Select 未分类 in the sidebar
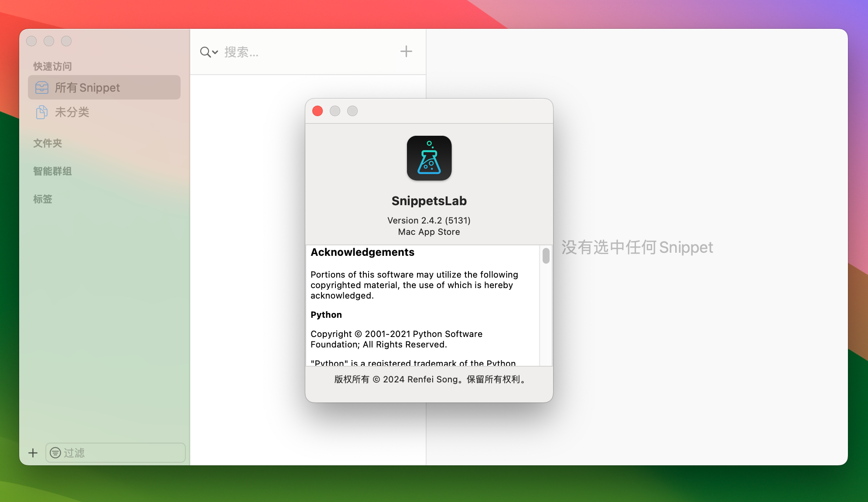This screenshot has height=502, width=868. (x=72, y=112)
